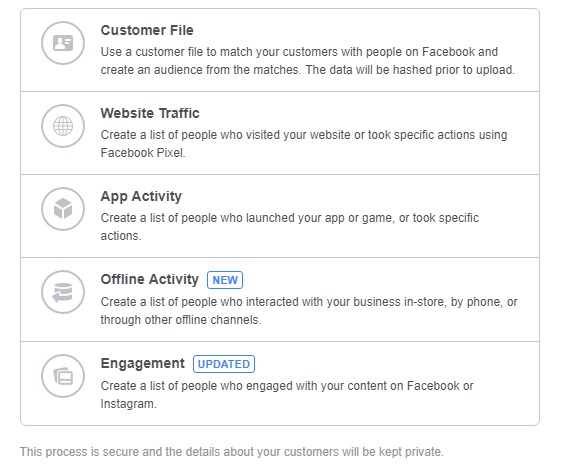Click the Customer File description about hashed data
Image resolution: width=564 pixels, height=467 pixels.
(308, 61)
